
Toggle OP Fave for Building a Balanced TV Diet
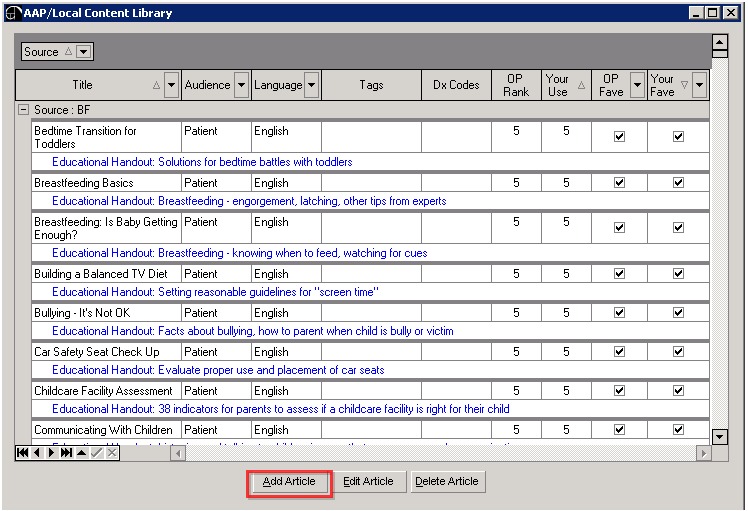click(x=619, y=273)
